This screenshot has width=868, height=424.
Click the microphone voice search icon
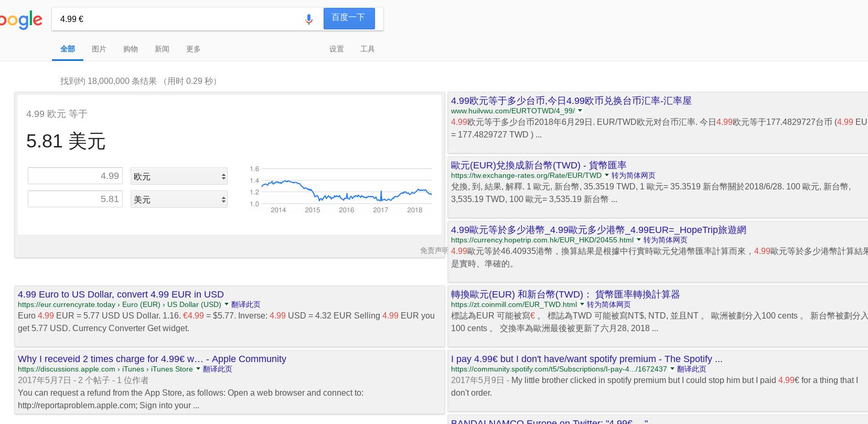point(308,19)
